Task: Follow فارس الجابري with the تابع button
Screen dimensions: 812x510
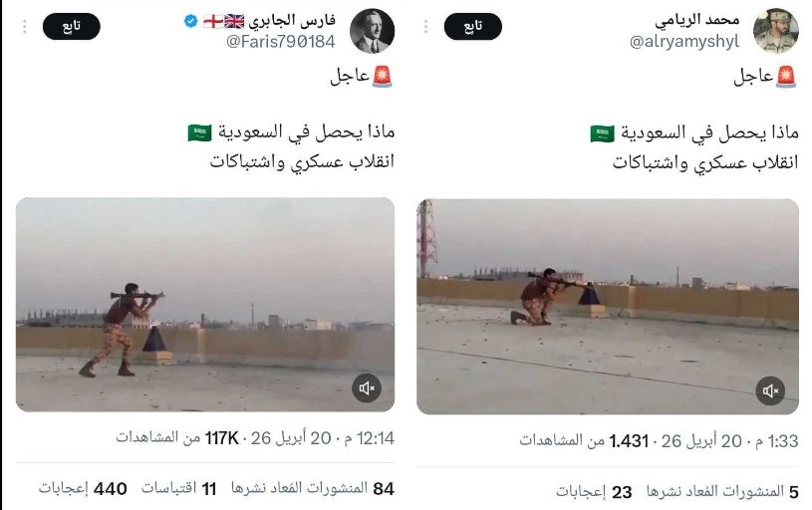Action: click(x=72, y=27)
